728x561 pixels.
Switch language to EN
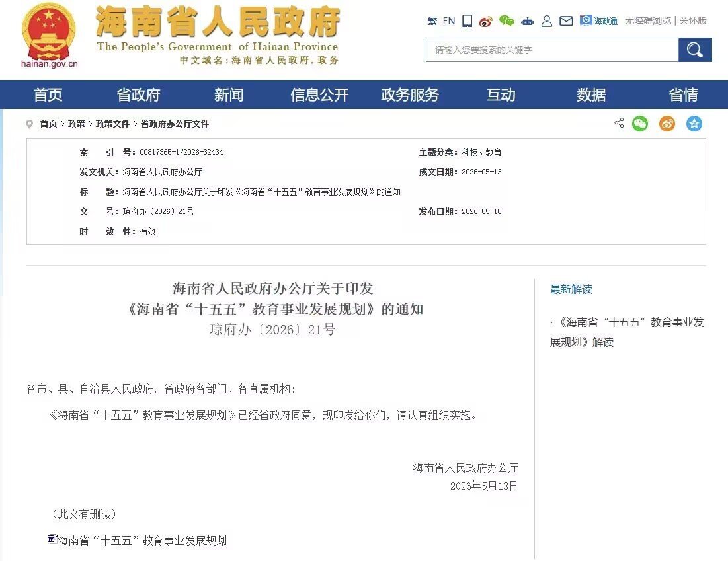449,21
